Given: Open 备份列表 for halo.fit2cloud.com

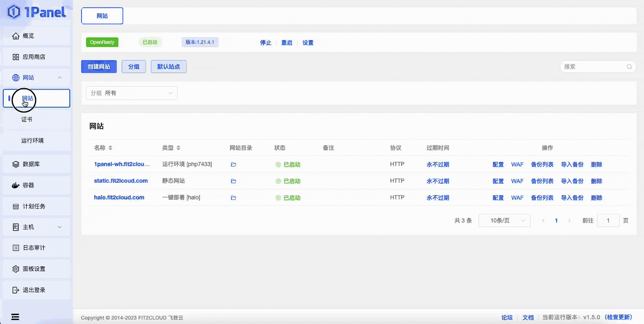Looking at the screenshot, I should (542, 198).
